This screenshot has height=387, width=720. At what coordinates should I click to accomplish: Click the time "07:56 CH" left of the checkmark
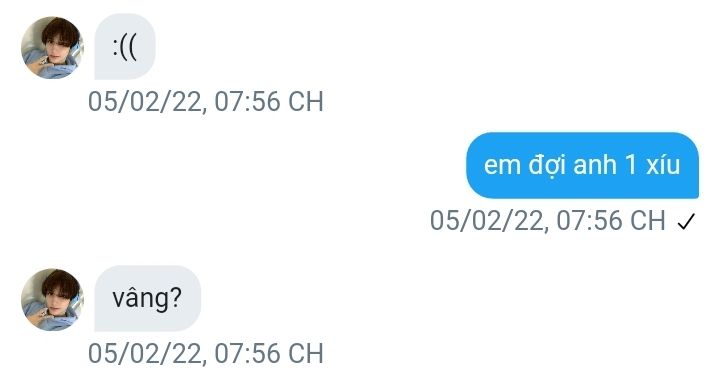611,220
